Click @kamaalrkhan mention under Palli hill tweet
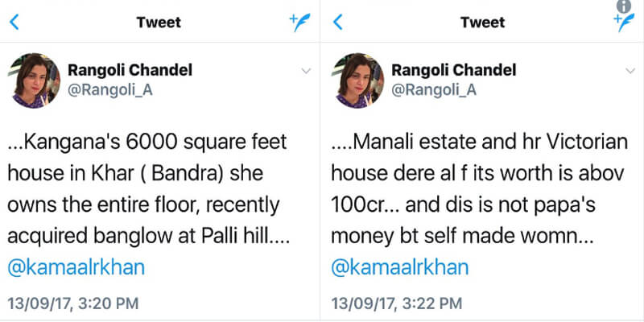This screenshot has width=644, height=322. 76,267
